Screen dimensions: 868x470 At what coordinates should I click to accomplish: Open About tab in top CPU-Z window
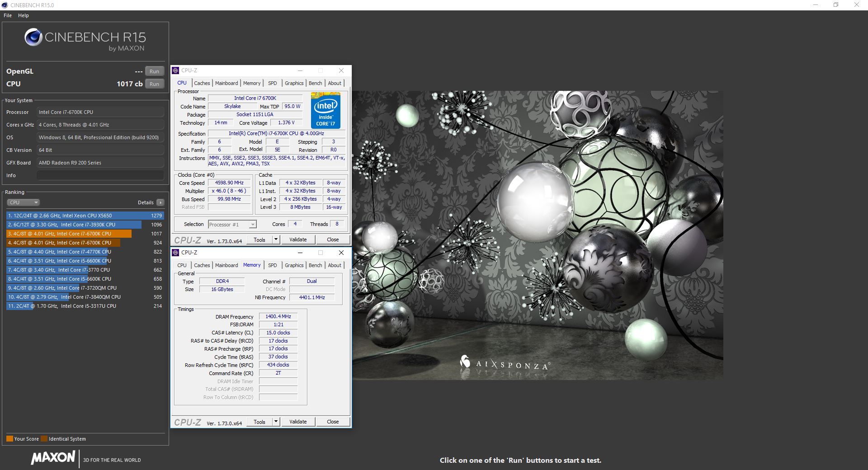335,83
